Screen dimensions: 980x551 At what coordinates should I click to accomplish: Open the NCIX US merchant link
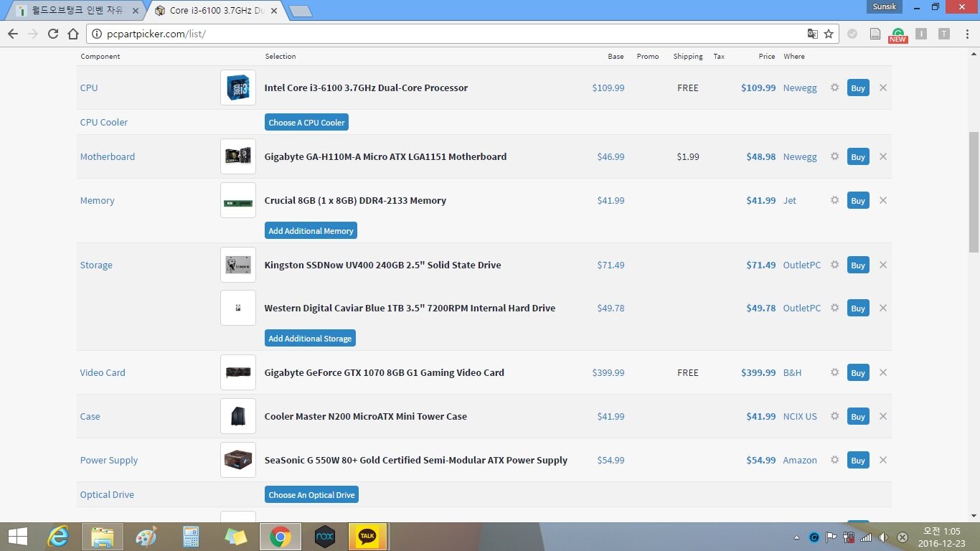pos(800,416)
